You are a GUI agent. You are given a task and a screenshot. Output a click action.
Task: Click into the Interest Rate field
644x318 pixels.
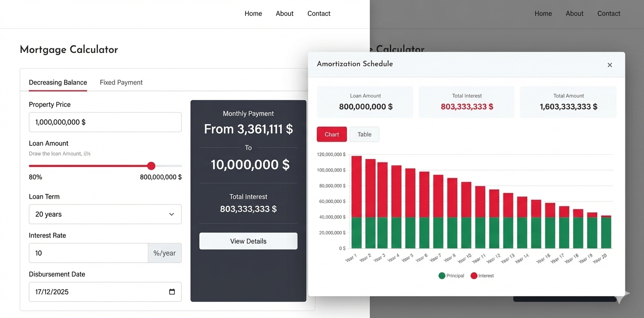[88, 253]
